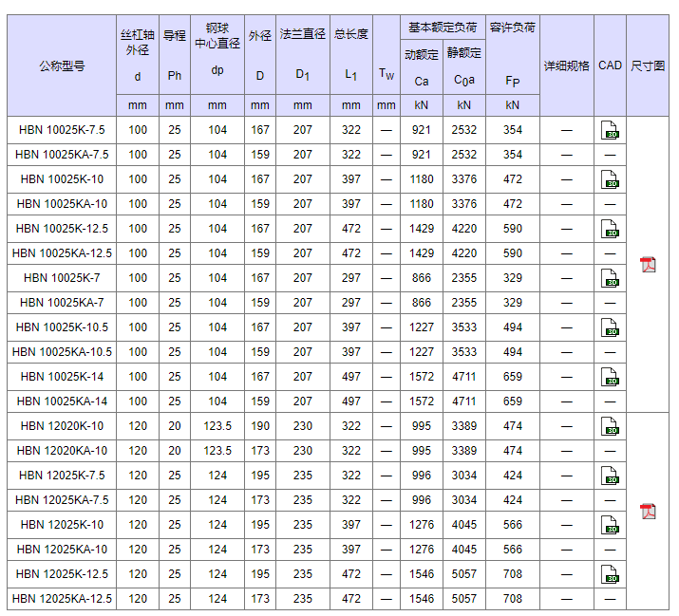Click CAD icon in HBN 12020K-10 row
679x616 pixels.
pyautogui.click(x=610, y=426)
